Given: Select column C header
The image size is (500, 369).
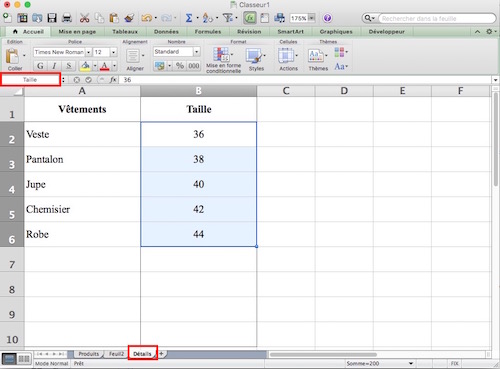Looking at the screenshot, I should click(286, 91).
